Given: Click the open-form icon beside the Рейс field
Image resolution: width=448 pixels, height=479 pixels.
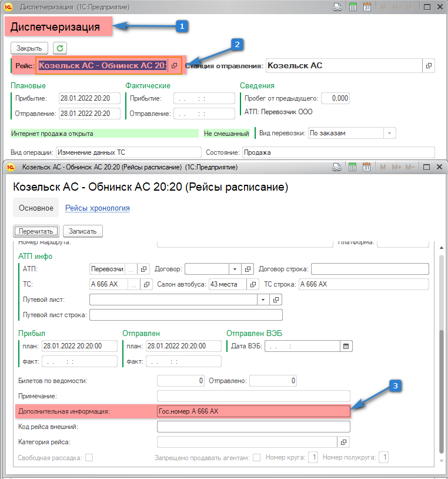Looking at the screenshot, I should (x=174, y=66).
